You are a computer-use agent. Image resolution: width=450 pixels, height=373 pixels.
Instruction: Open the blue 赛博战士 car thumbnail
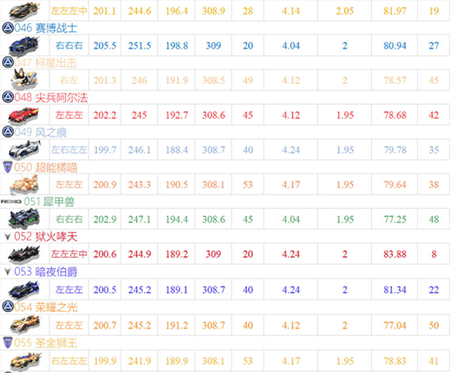click(x=24, y=46)
